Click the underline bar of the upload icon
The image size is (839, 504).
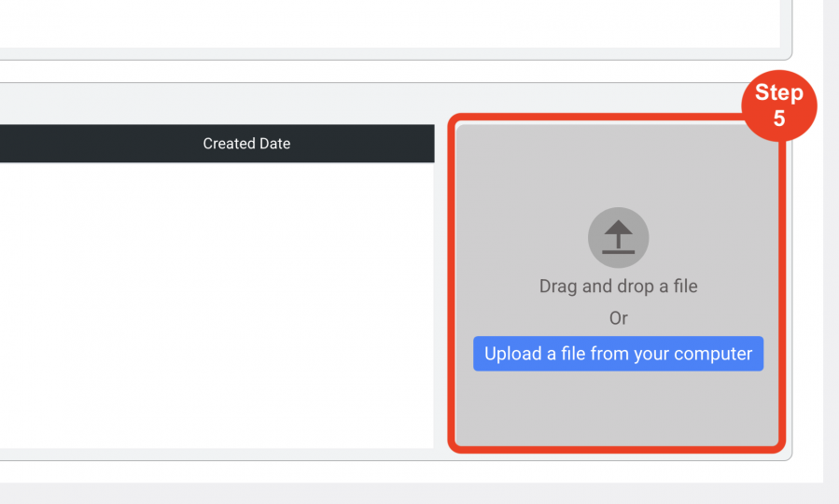pos(618,252)
